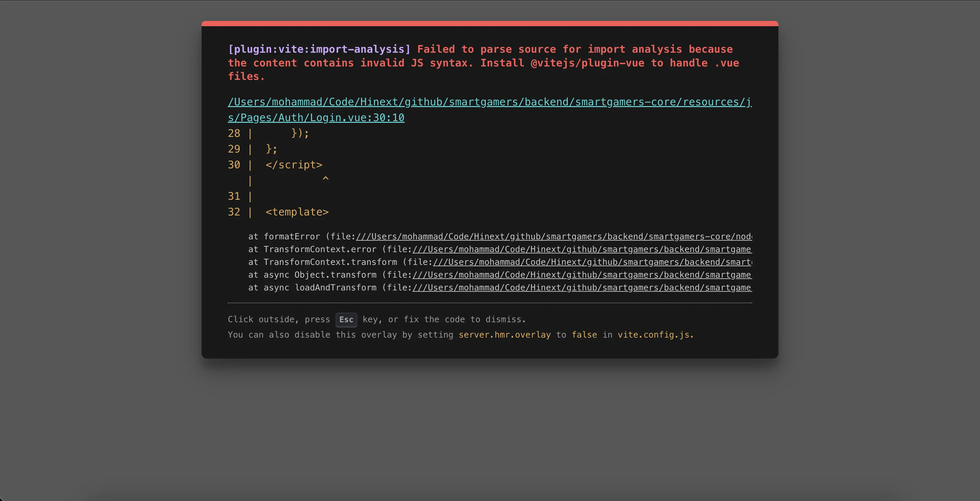Click the red error message text
980x501 pixels.
click(483, 63)
